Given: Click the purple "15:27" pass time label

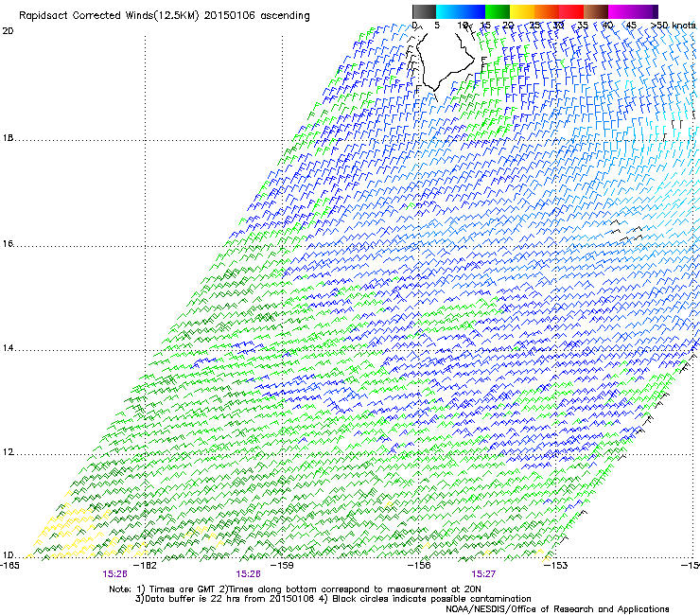Looking at the screenshot, I should [x=483, y=574].
